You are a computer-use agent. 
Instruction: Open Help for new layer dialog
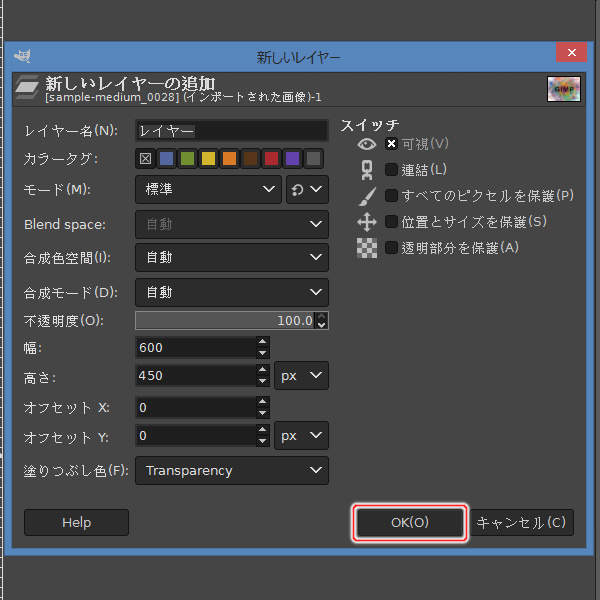[x=77, y=522]
